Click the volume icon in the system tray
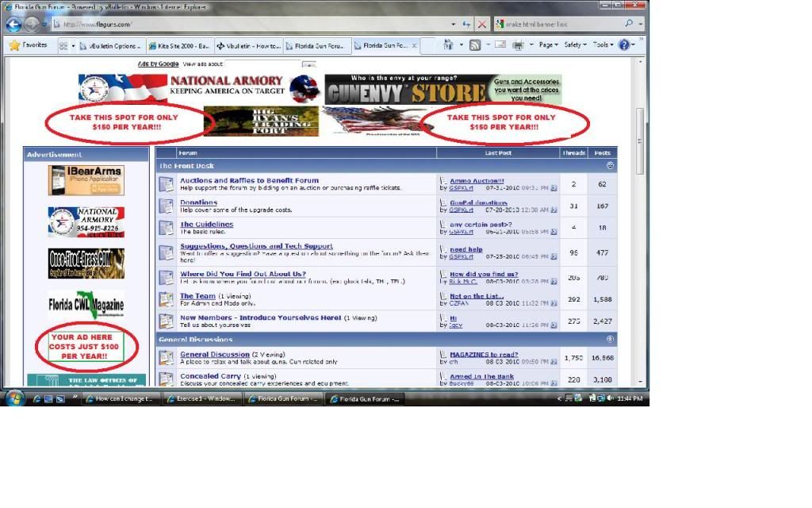Image resolution: width=812 pixels, height=508 pixels. [610, 398]
